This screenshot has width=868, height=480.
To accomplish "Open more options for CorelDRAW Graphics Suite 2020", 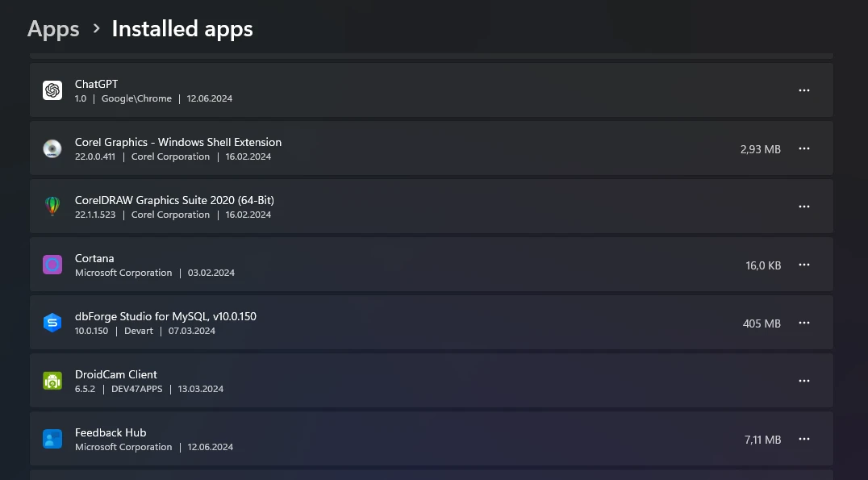I will [x=803, y=207].
